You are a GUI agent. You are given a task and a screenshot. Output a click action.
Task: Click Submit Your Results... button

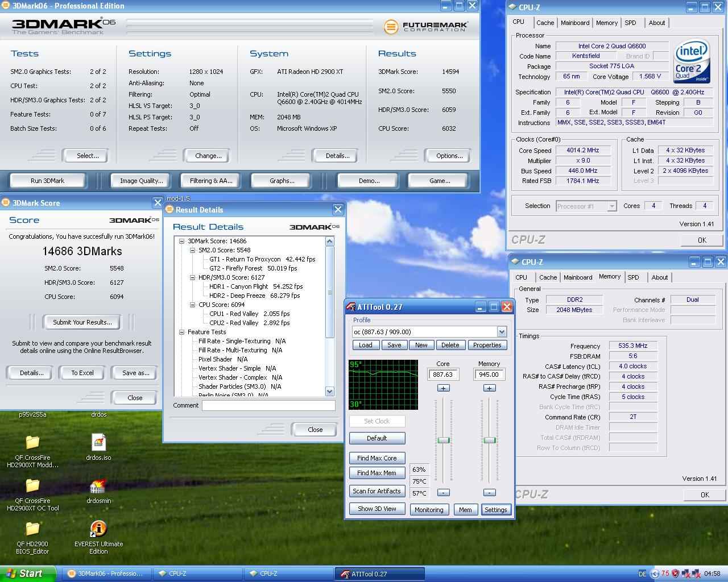pyautogui.click(x=82, y=322)
